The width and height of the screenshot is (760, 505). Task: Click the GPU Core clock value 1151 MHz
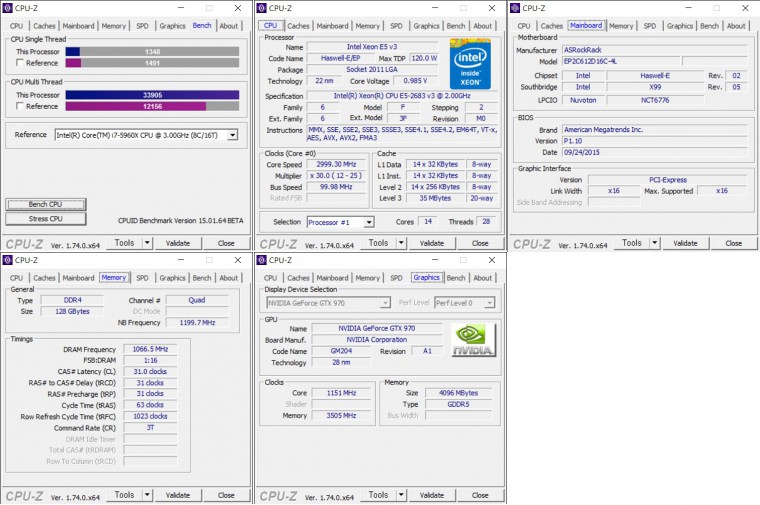[x=341, y=393]
